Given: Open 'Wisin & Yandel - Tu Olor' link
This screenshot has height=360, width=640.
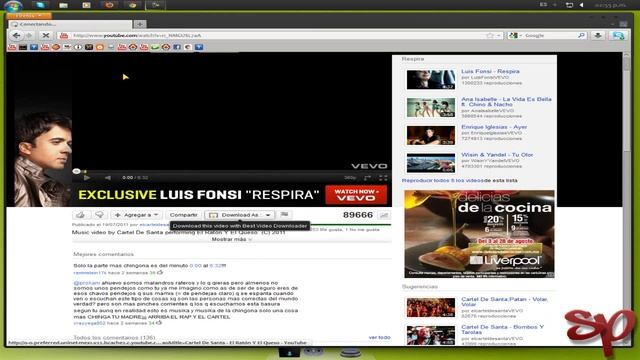Looking at the screenshot, I should click(497, 155).
